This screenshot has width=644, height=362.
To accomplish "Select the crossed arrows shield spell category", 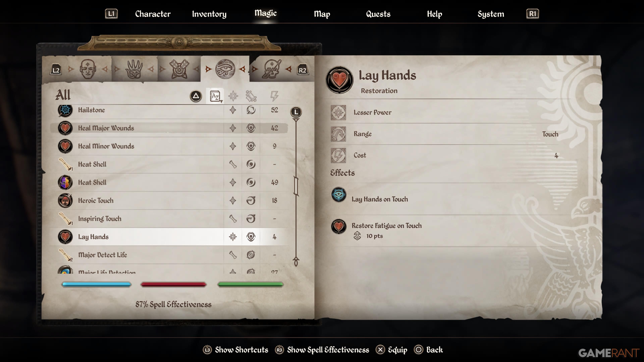I will click(x=179, y=69).
